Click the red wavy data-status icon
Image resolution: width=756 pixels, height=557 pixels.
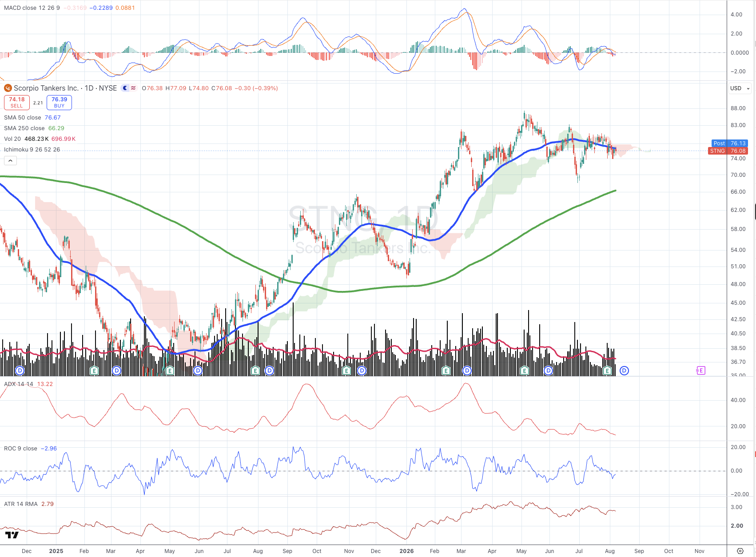coord(133,88)
